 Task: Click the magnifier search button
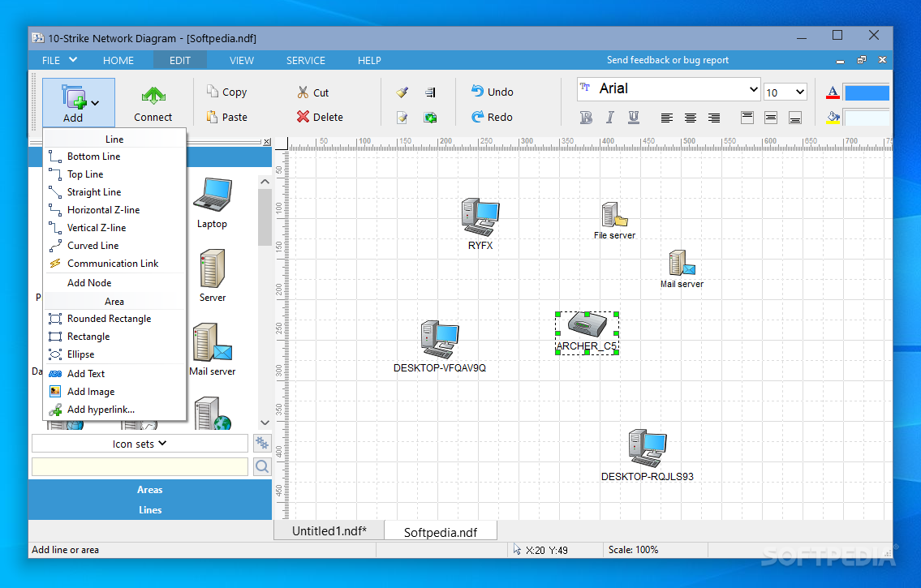tap(262, 466)
